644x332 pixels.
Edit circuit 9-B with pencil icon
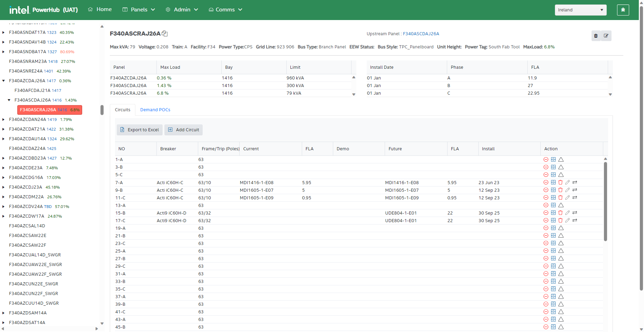tap(567, 190)
